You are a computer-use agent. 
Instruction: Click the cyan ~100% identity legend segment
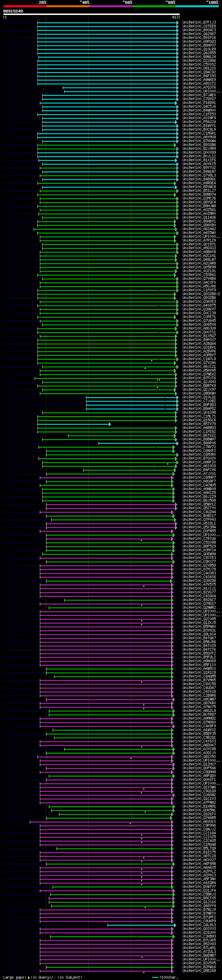[197, 6]
